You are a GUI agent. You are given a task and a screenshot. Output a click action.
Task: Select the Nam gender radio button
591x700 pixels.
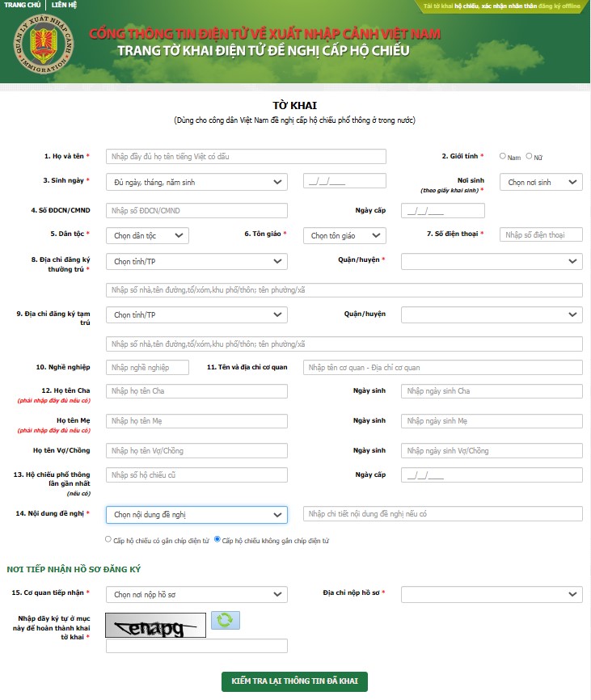click(x=503, y=156)
